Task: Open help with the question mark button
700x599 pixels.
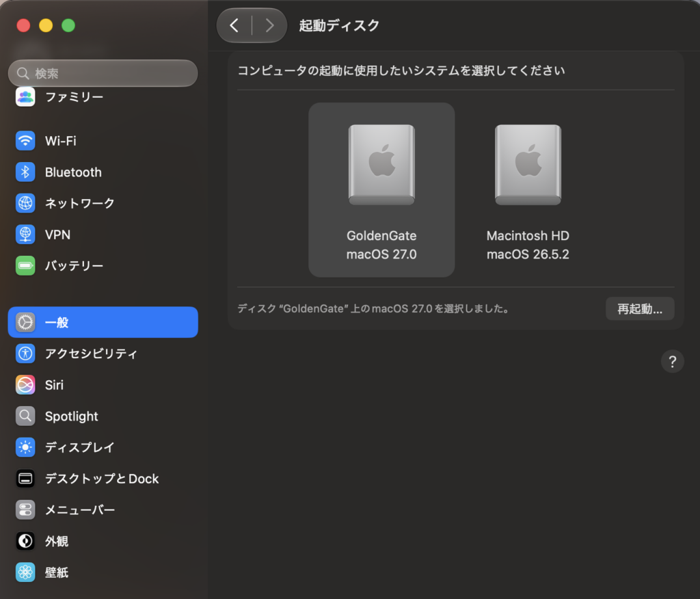Action: (673, 361)
